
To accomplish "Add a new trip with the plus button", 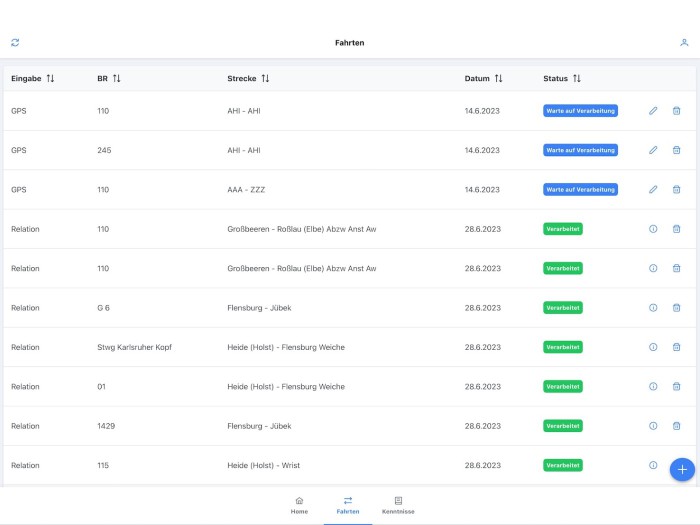I will [682, 470].
